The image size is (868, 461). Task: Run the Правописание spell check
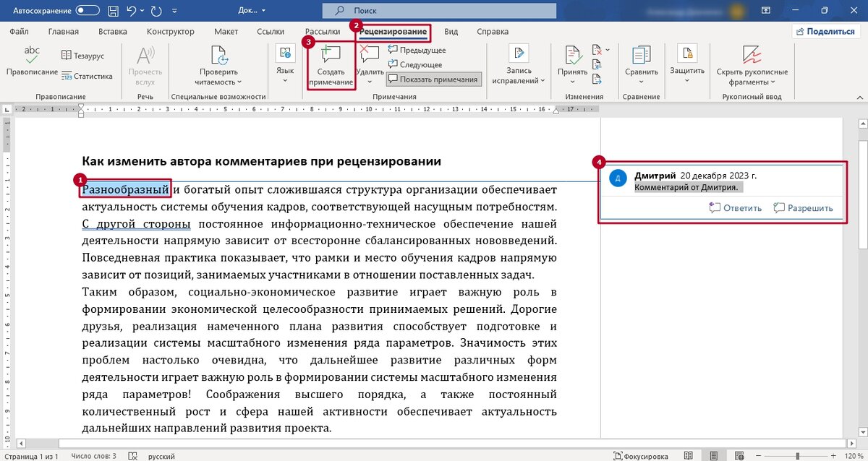[x=31, y=61]
